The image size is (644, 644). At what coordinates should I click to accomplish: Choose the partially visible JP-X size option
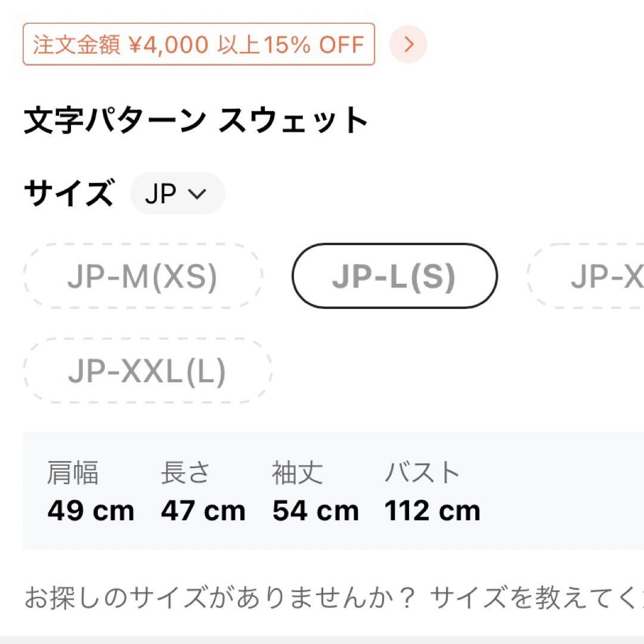click(586, 276)
